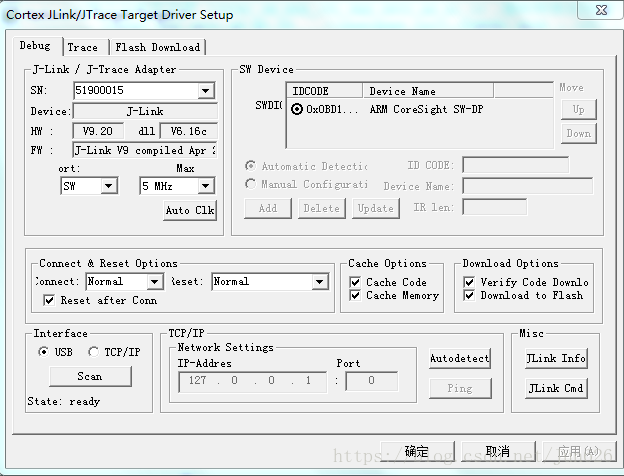Viewport: 624px width, 476px height.
Task: Switch to the Trace tab
Action: 85,47
